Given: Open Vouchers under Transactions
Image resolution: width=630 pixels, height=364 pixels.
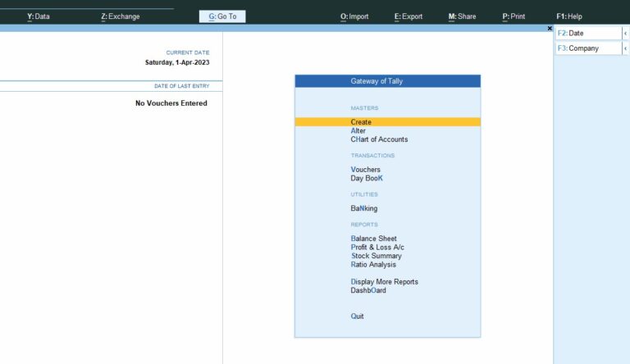Looking at the screenshot, I should coord(365,170).
